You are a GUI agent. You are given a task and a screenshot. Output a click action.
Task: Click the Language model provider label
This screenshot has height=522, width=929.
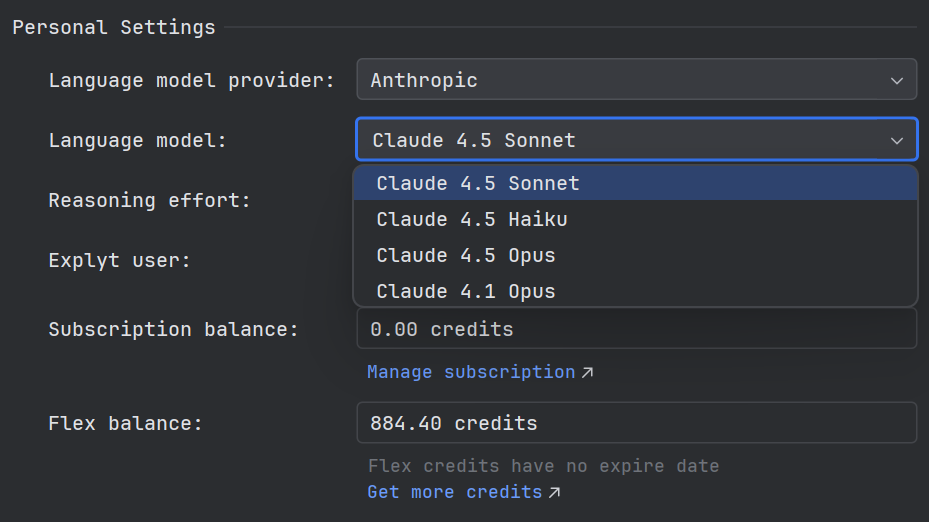(x=192, y=81)
